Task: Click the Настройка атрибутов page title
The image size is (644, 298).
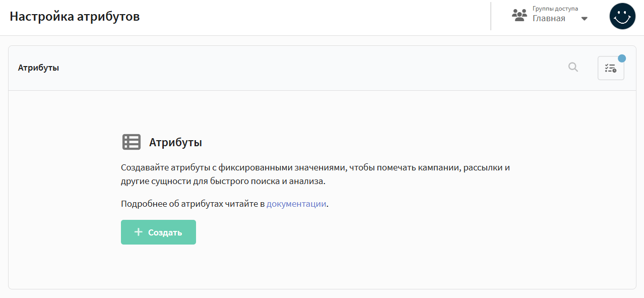Action: click(75, 17)
